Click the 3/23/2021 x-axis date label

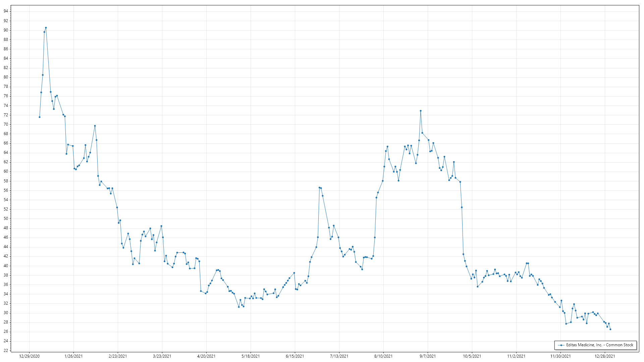point(162,356)
